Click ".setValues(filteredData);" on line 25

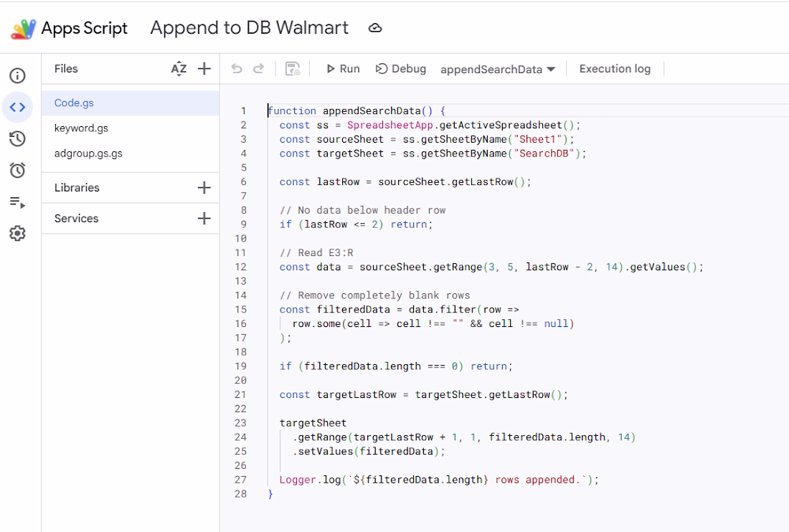point(369,452)
